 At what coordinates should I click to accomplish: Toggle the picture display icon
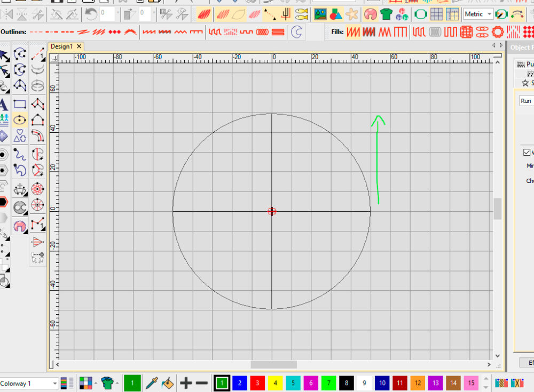(320, 14)
